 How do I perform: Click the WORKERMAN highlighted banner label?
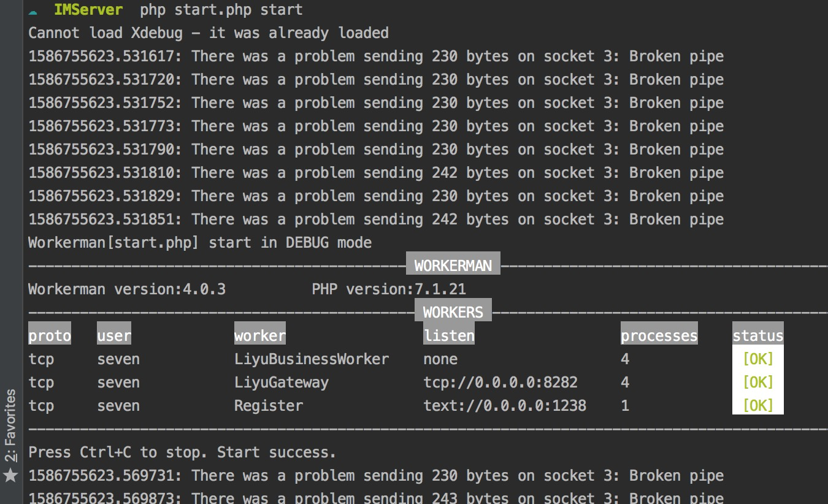pyautogui.click(x=453, y=265)
